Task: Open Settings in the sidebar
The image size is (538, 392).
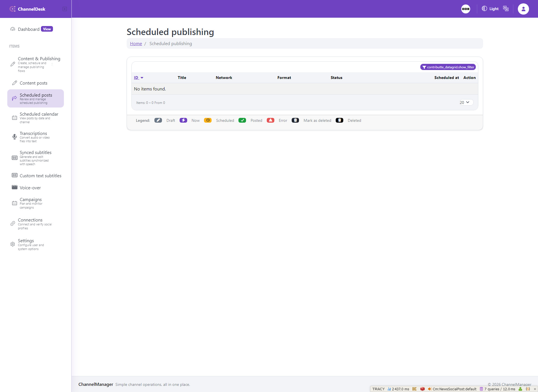Action: (x=36, y=244)
